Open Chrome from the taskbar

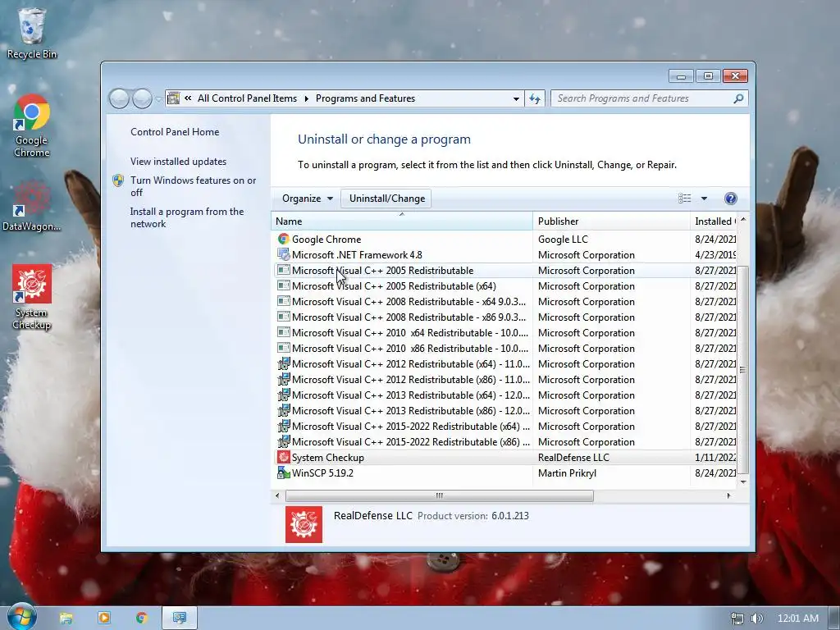tap(141, 618)
